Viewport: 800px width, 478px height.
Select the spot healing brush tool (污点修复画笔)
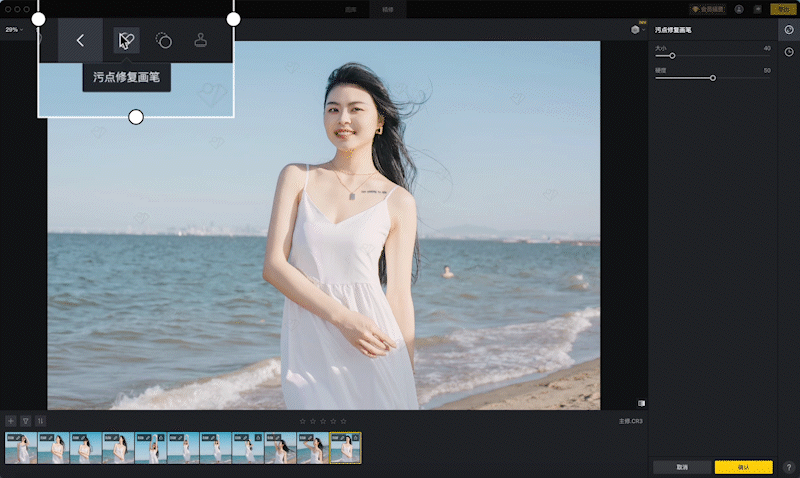(125, 41)
